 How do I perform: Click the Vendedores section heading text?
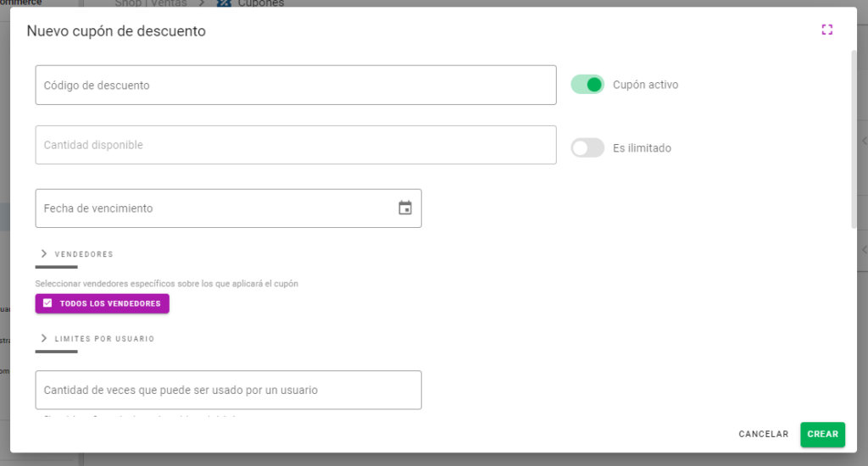pyautogui.click(x=84, y=254)
